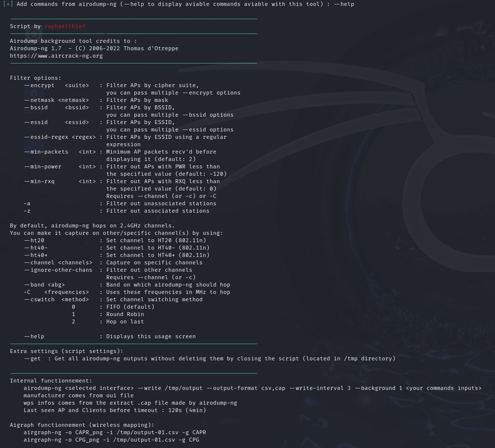Click the Filter options heading
The width and height of the screenshot is (495, 448).
tap(35, 78)
